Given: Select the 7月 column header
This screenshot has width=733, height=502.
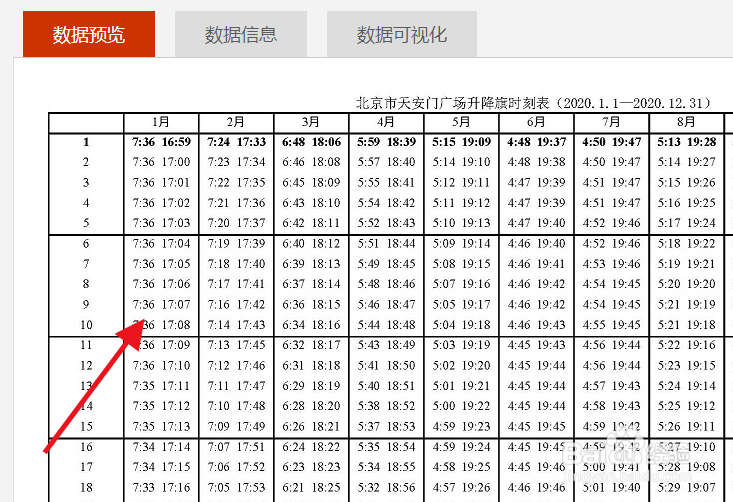Looking at the screenshot, I should tap(611, 122).
